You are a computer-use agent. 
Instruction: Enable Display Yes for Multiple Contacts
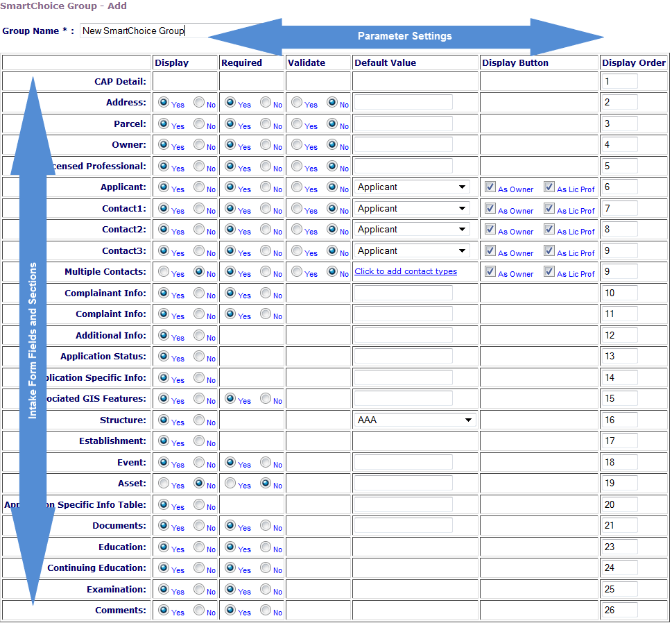pos(164,272)
